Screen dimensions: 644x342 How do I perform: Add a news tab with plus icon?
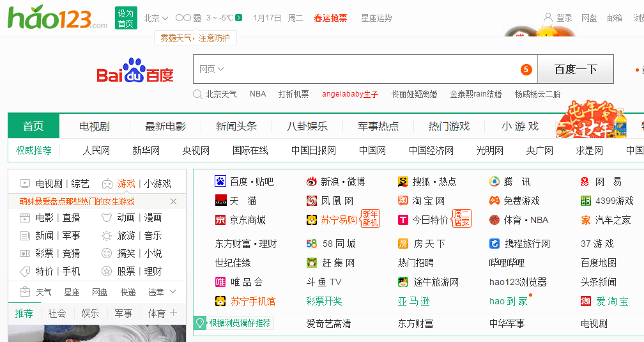tap(173, 313)
